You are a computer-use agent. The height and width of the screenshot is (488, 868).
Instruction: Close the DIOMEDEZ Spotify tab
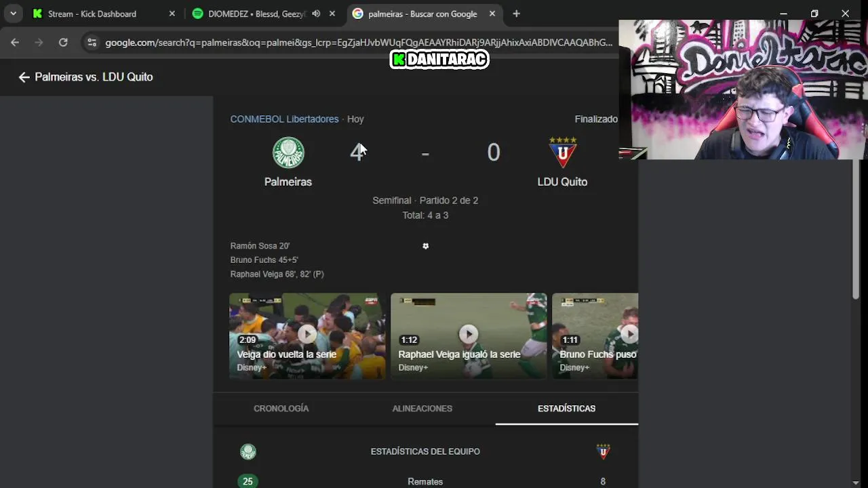[332, 14]
